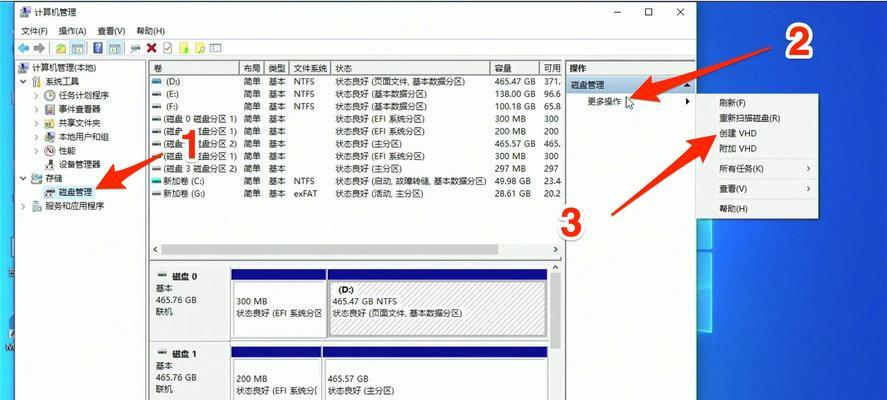This screenshot has width=887, height=400.
Task: Click the red X delete toolbar icon
Action: pyautogui.click(x=152, y=49)
